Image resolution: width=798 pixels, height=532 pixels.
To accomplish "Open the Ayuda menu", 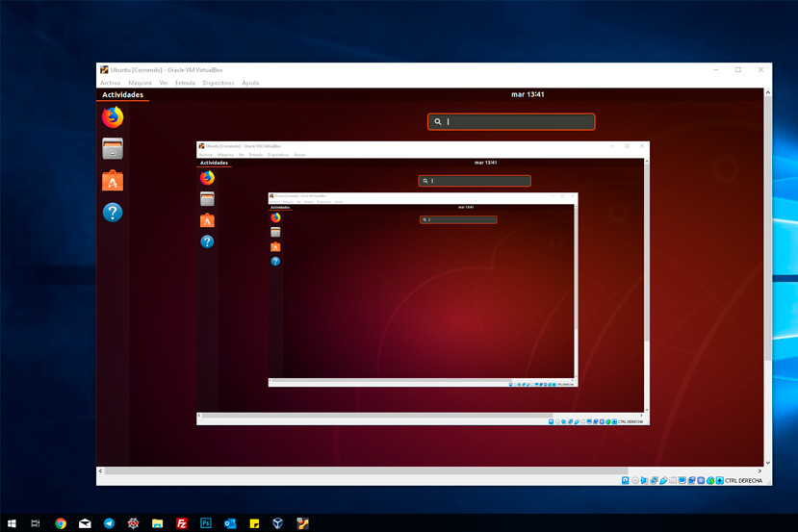I will click(x=250, y=83).
